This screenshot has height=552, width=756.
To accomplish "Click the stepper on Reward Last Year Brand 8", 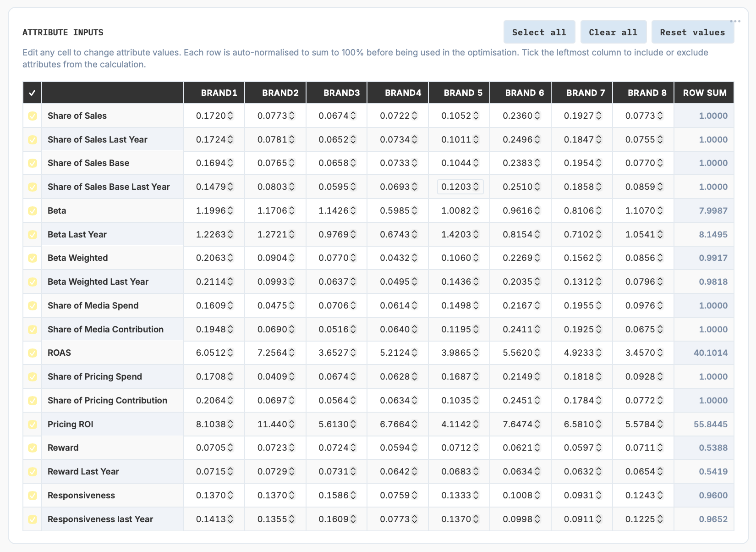I will [x=660, y=472].
